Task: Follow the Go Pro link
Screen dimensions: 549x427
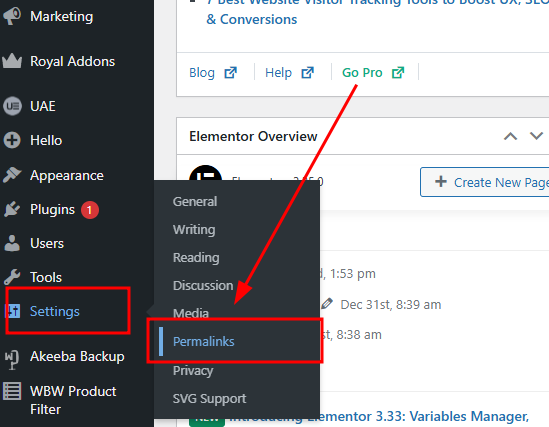Action: pyautogui.click(x=362, y=72)
